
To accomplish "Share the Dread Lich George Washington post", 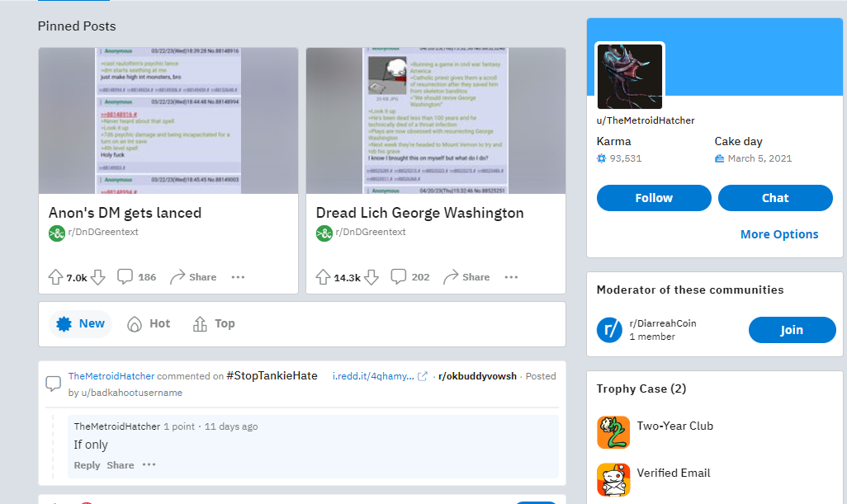I will 466,277.
